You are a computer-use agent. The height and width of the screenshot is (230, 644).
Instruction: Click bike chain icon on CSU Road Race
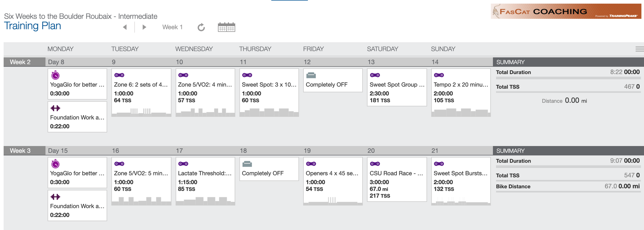point(375,164)
